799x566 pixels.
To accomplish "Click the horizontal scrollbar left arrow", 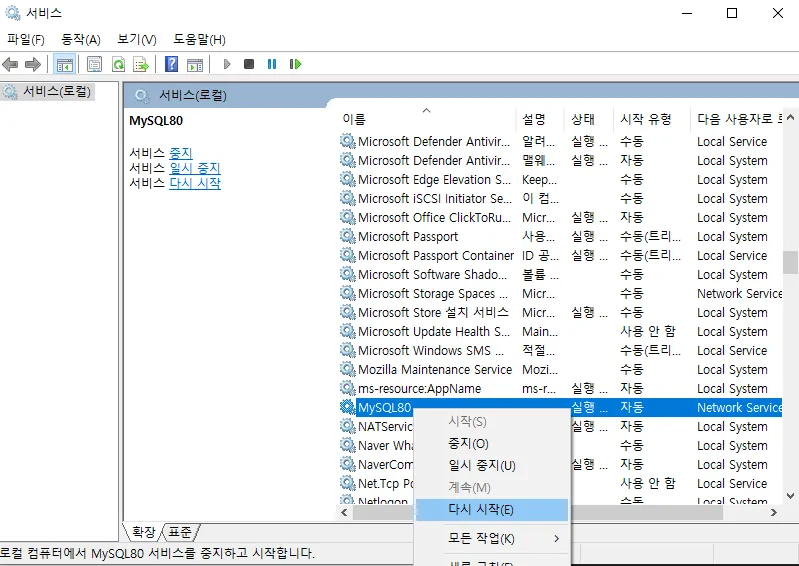I will point(345,513).
